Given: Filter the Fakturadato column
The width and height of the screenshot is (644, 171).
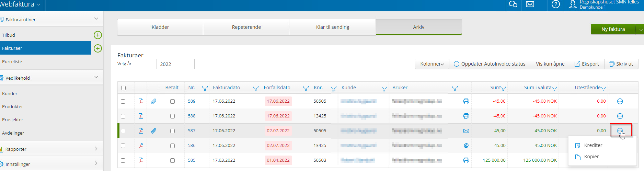Looking at the screenshot, I should [x=256, y=88].
